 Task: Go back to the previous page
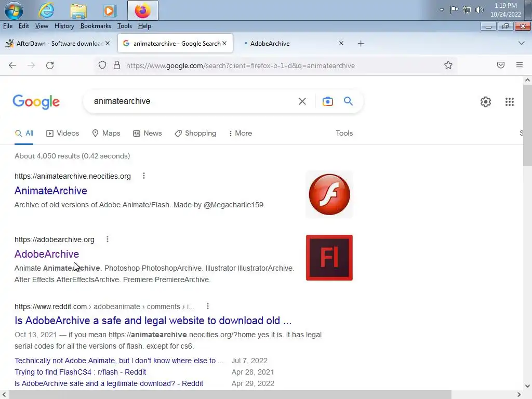[12, 65]
